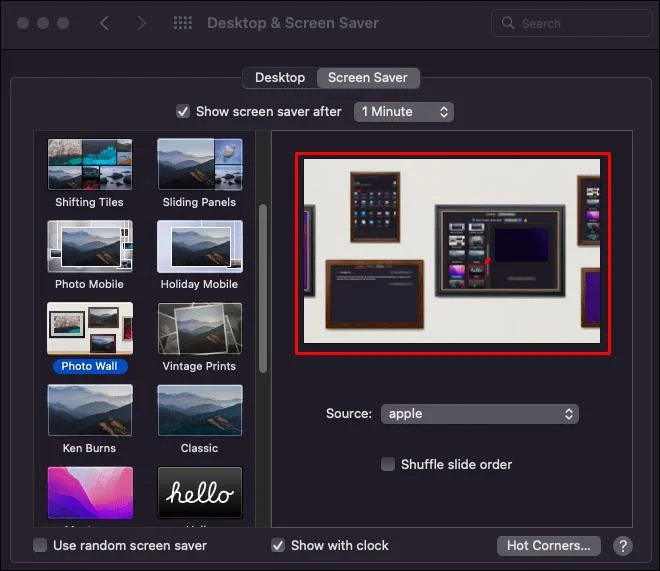Screen dimensions: 660x571
Task: Choose the Monterey purple screen saver thumbnail
Action: coord(90,492)
